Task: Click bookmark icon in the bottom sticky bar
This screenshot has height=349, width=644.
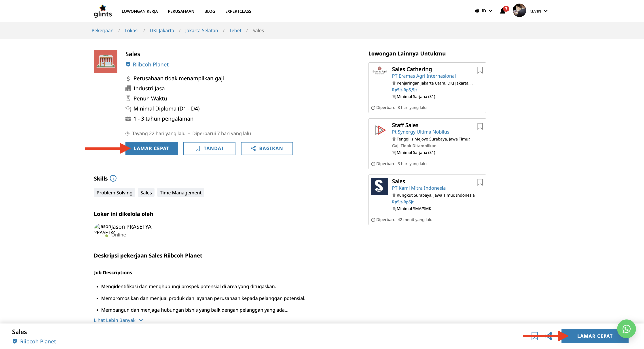Action: click(534, 336)
